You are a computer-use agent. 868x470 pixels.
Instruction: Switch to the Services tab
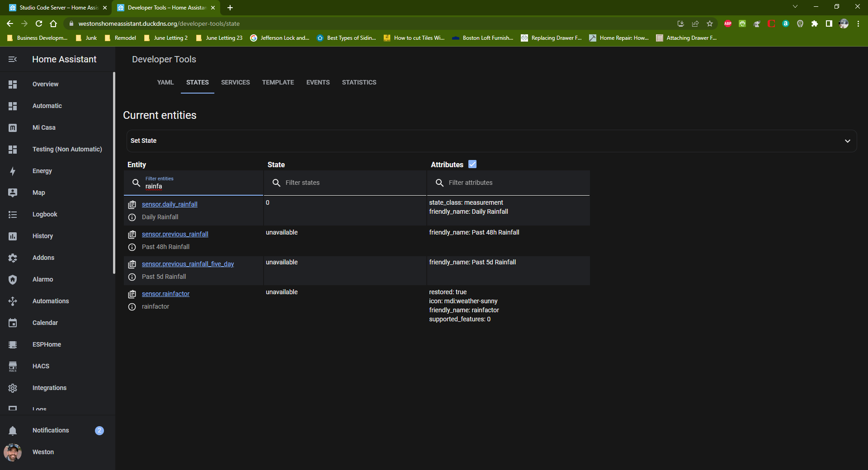tap(235, 82)
